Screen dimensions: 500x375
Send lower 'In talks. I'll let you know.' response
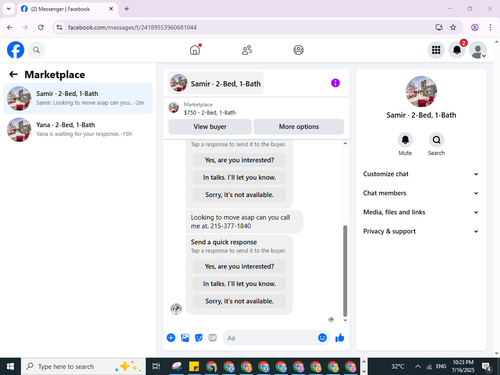239,284
